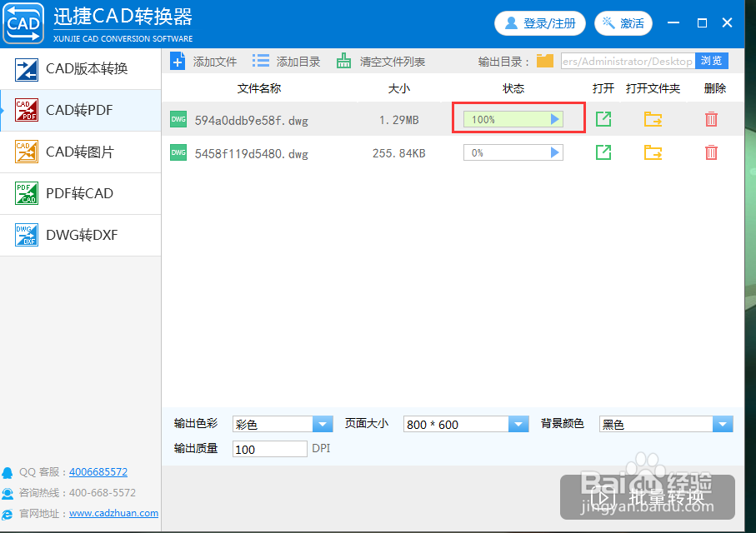Click the hotline headset icon
756x533 pixels.
(x=8, y=494)
